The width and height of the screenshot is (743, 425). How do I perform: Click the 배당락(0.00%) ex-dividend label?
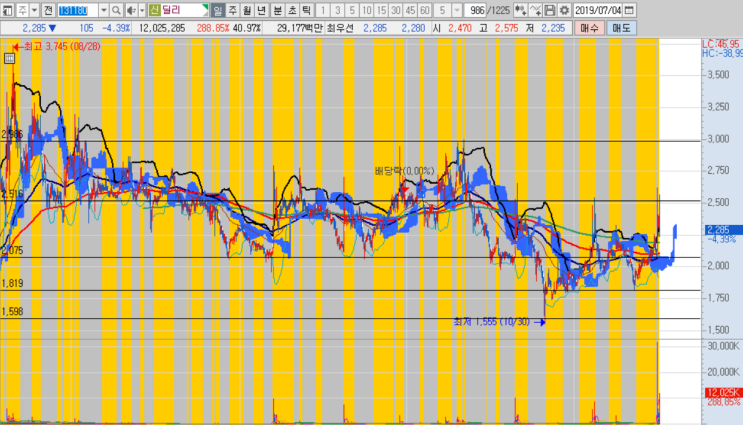click(404, 171)
